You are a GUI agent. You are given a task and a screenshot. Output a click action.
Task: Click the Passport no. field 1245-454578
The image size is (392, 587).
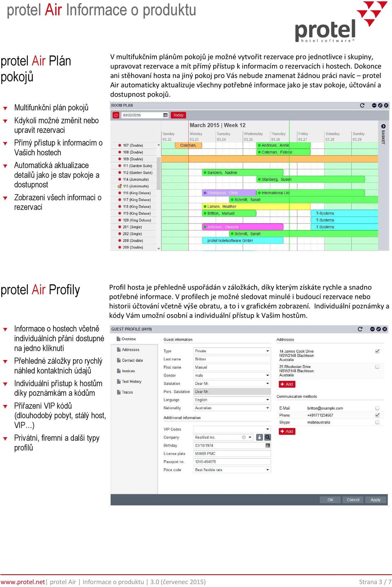click(x=232, y=462)
